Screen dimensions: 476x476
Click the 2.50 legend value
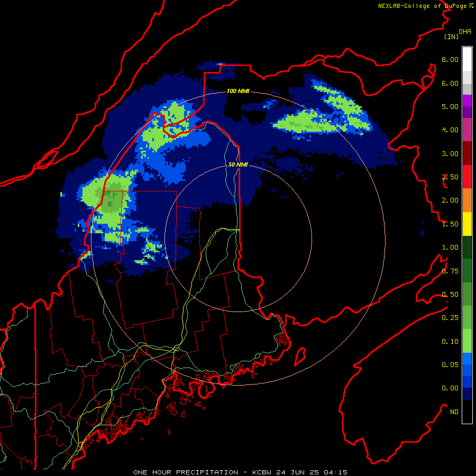coord(450,177)
